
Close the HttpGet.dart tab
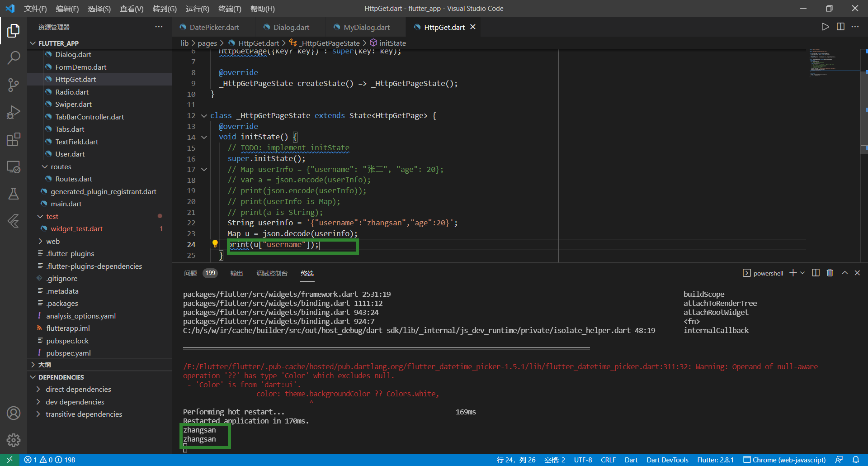pos(473,27)
